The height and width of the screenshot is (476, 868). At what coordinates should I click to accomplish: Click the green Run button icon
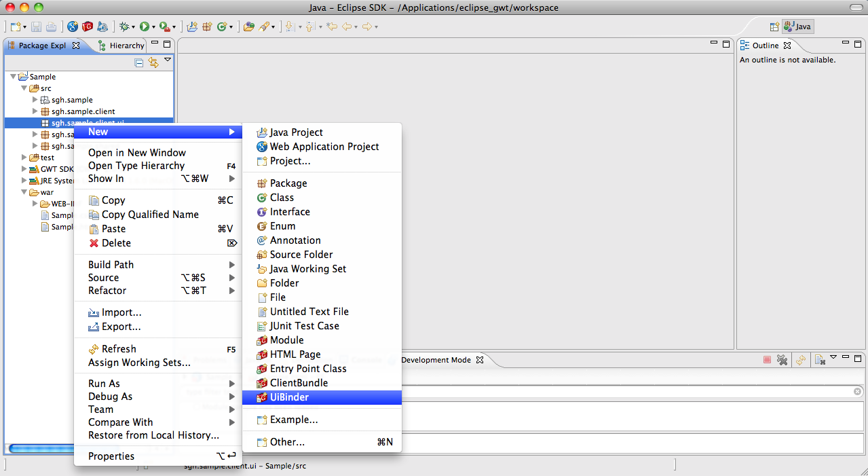point(145,26)
